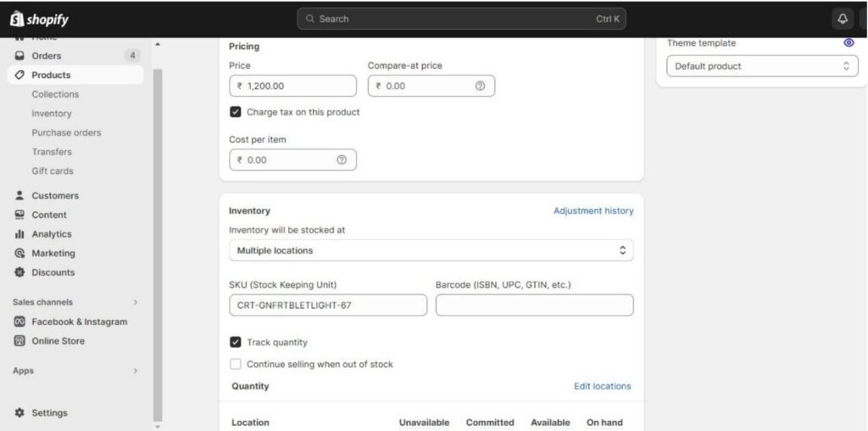
Task: Open the Adjustment history link
Action: (x=593, y=210)
